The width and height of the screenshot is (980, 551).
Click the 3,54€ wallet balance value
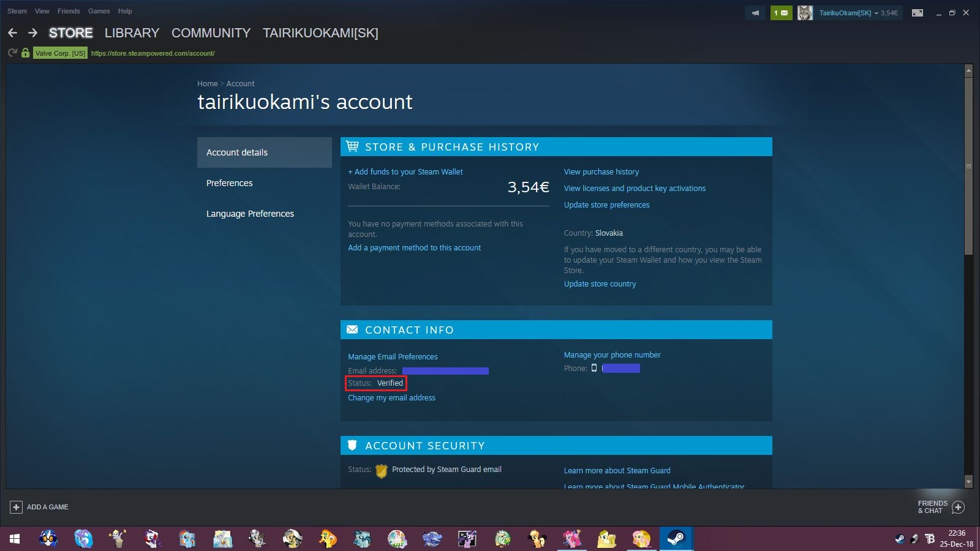[528, 187]
